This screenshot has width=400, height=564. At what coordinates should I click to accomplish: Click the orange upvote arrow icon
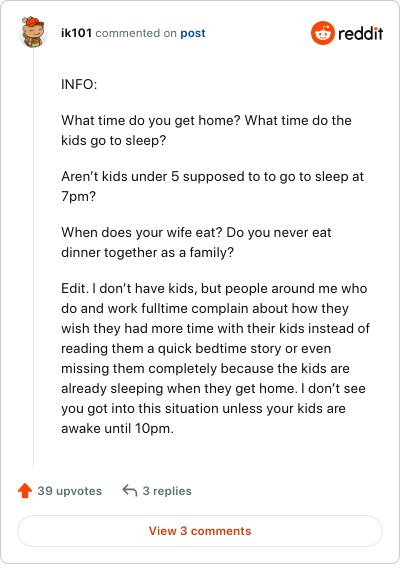(25, 491)
